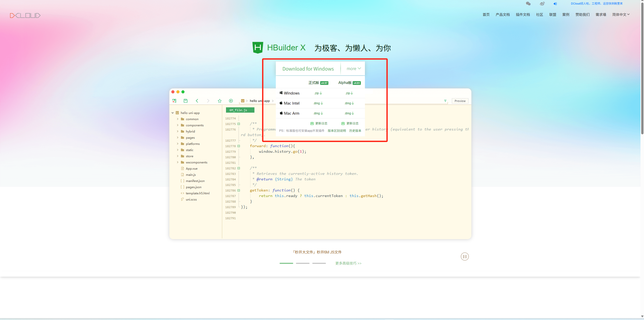Click the forward arrow in editor toolbar
This screenshot has height=320, width=644.
208,101
